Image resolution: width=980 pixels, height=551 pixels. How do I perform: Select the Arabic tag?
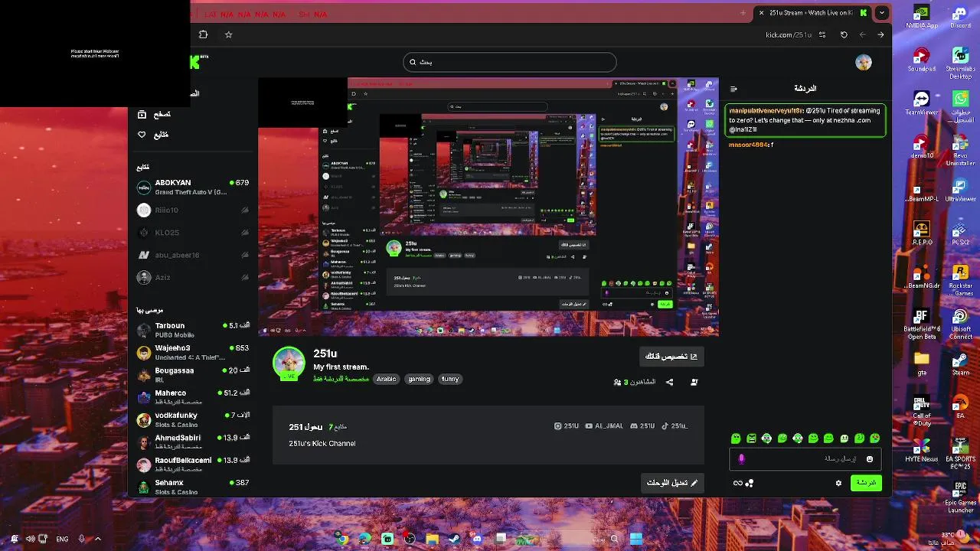pyautogui.click(x=386, y=379)
